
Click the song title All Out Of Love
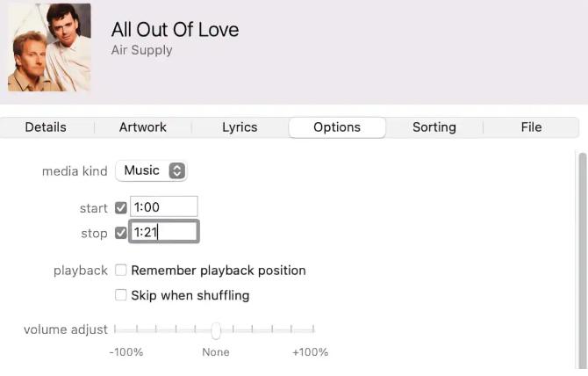176,30
